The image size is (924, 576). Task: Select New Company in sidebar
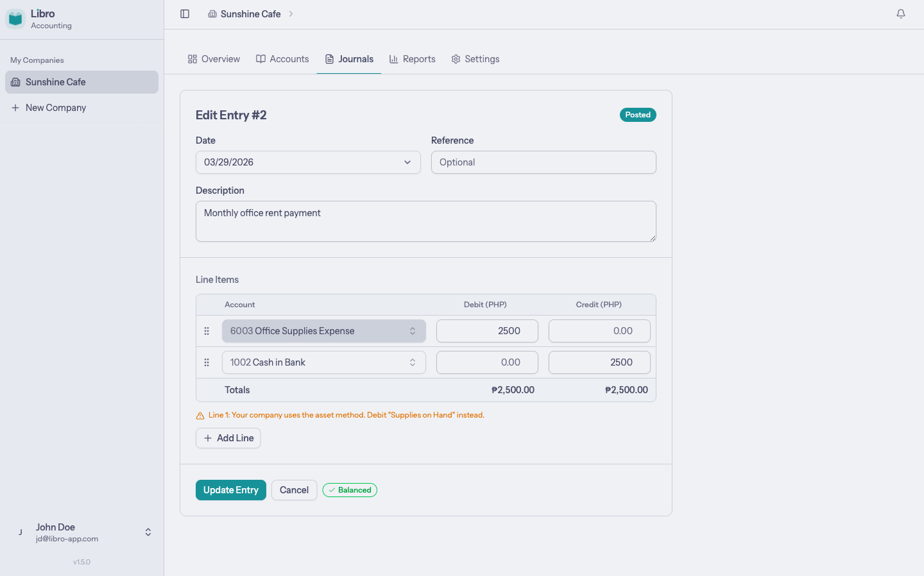pos(56,108)
